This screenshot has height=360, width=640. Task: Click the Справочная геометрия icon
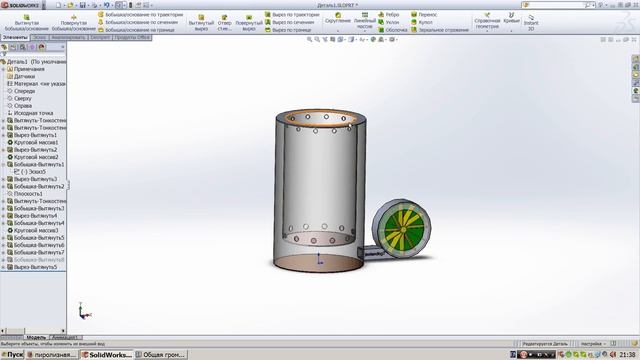tap(487, 15)
